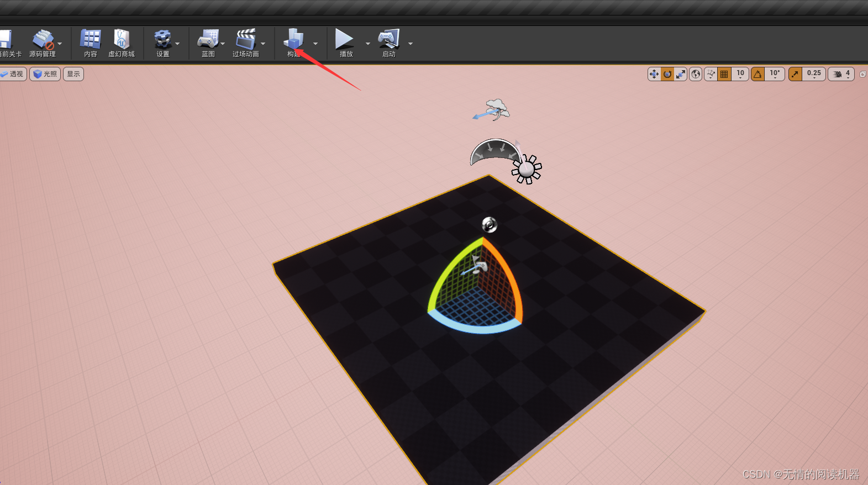
Task: Expand the Blueprints (蓝图) dropdown arrow
Action: tap(223, 43)
